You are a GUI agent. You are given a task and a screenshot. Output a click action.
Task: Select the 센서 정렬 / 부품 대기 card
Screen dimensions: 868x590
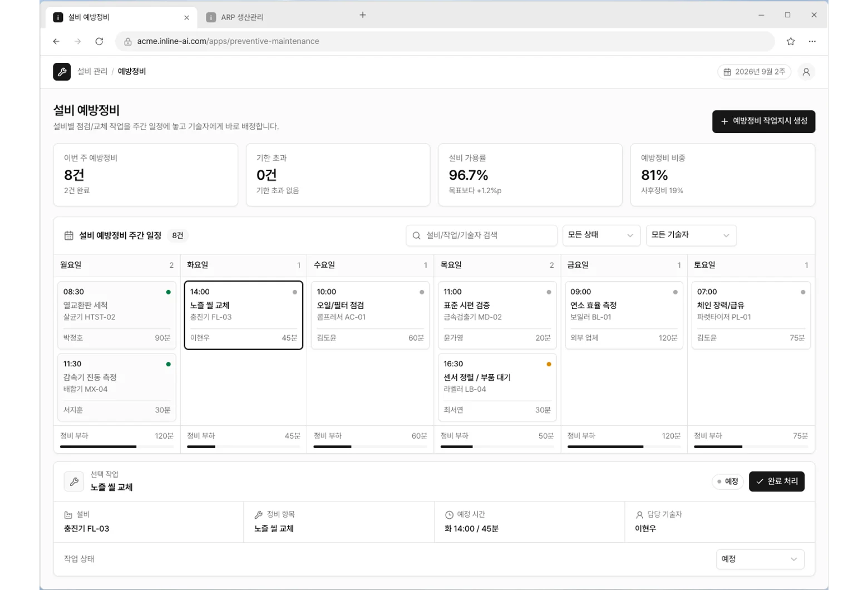click(x=497, y=387)
